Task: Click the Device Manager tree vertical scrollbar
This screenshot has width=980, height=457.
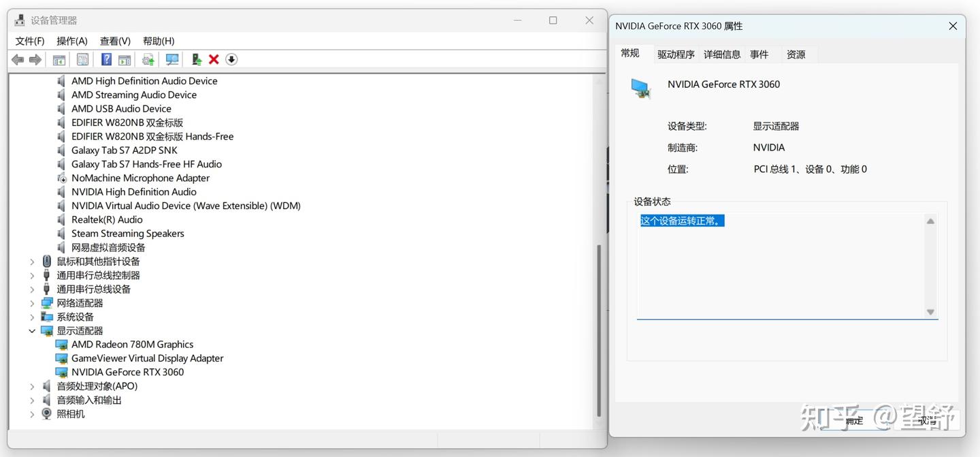Action: [599, 330]
